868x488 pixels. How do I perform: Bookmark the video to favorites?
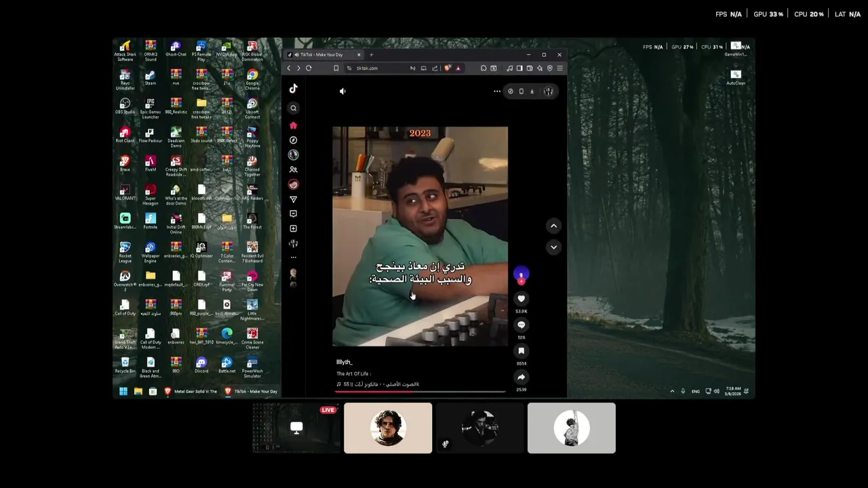521,351
